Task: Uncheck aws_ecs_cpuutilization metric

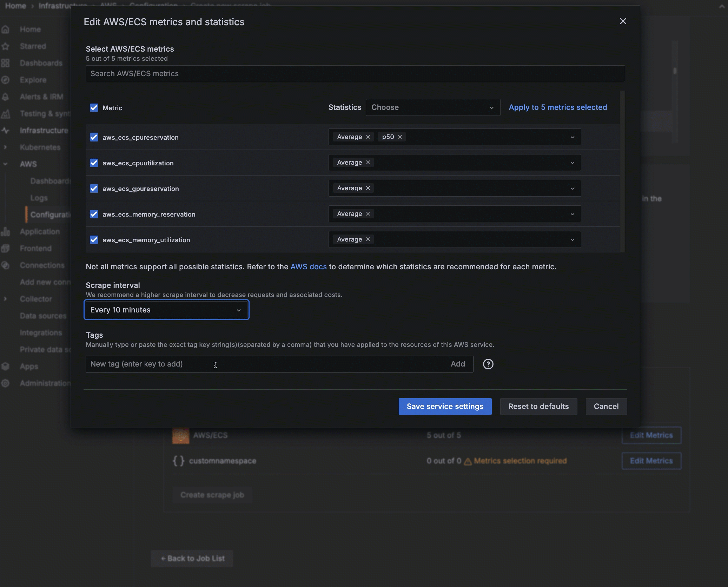Action: coord(94,163)
